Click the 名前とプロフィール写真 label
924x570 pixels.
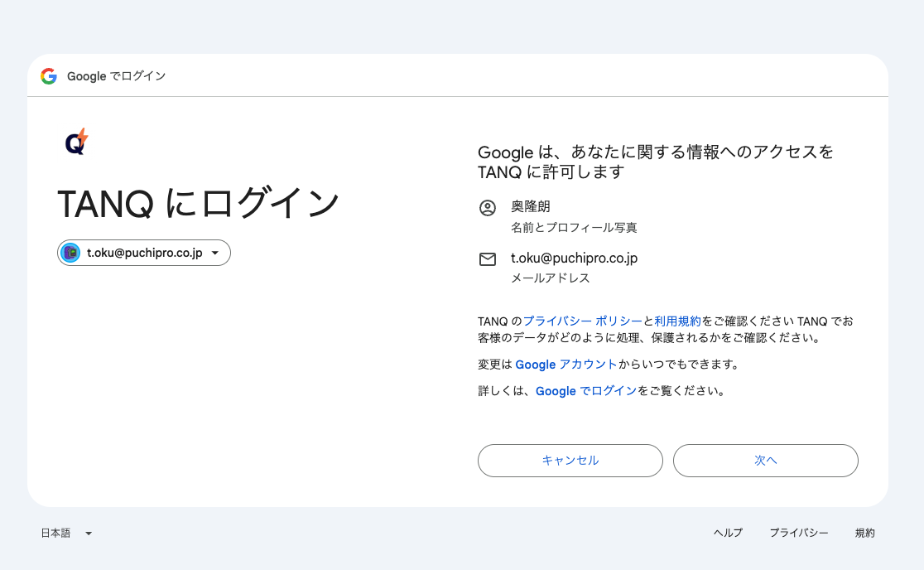(x=574, y=228)
